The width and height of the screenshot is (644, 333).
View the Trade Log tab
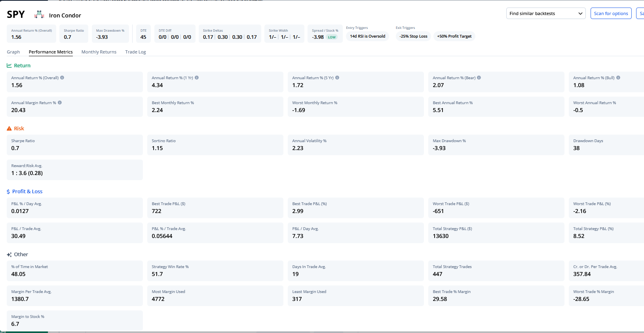pyautogui.click(x=136, y=52)
